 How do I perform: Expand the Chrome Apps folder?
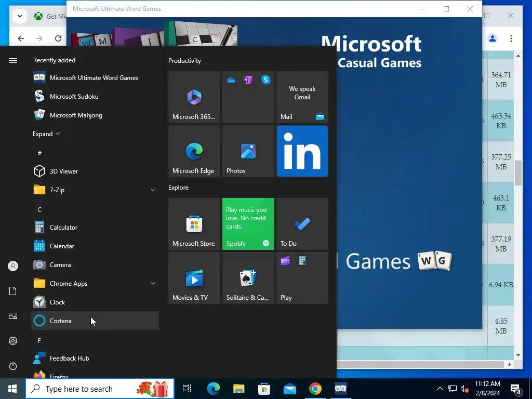point(95,283)
